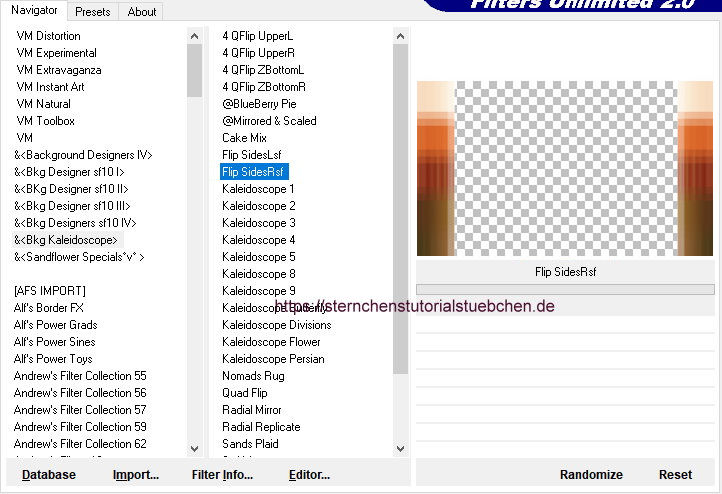722x494 pixels.
Task: Click the Reset button
Action: click(675, 475)
